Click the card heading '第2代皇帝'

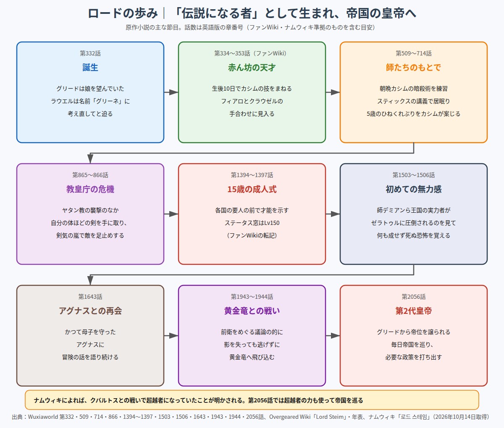click(414, 311)
